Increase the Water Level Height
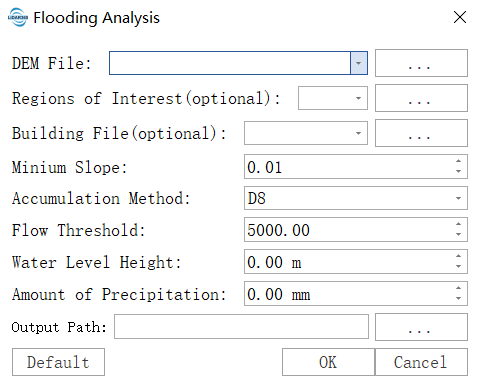 click(x=459, y=256)
